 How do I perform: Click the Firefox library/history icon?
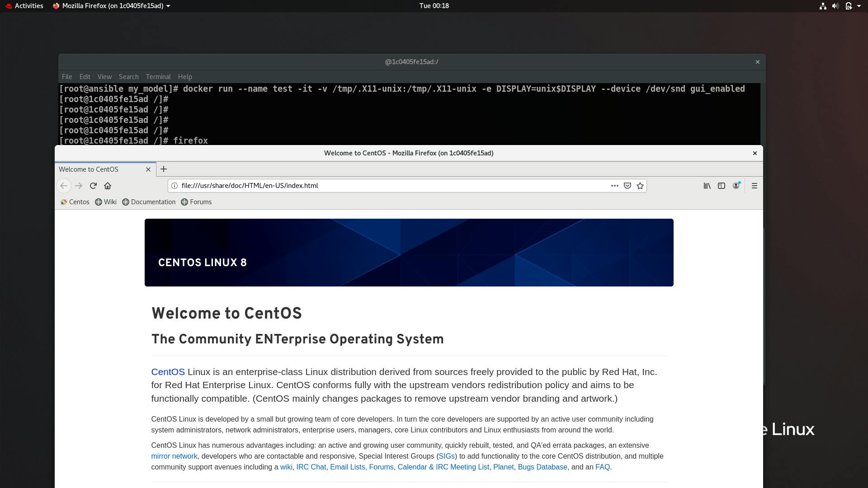pyautogui.click(x=707, y=185)
